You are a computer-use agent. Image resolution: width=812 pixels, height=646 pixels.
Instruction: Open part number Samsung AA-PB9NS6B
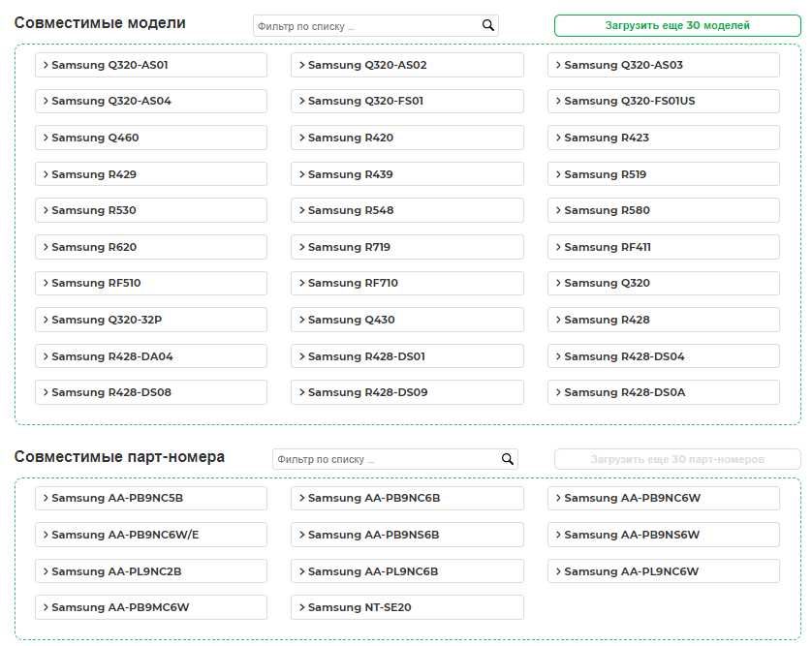click(x=407, y=535)
